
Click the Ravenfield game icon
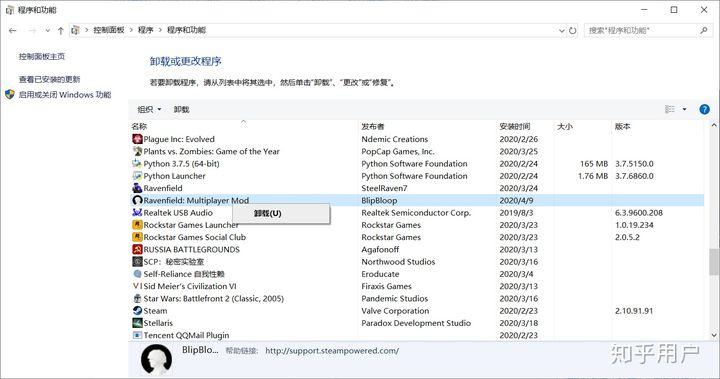(137, 188)
